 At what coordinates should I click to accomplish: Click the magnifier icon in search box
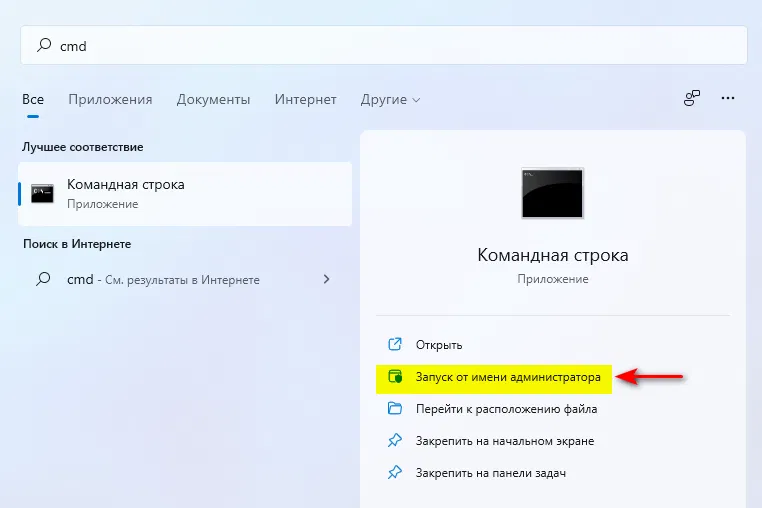point(44,45)
